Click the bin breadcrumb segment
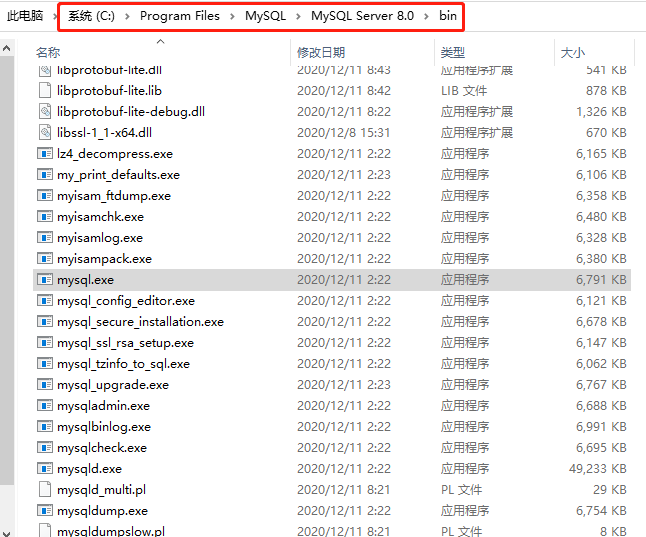 [x=448, y=16]
